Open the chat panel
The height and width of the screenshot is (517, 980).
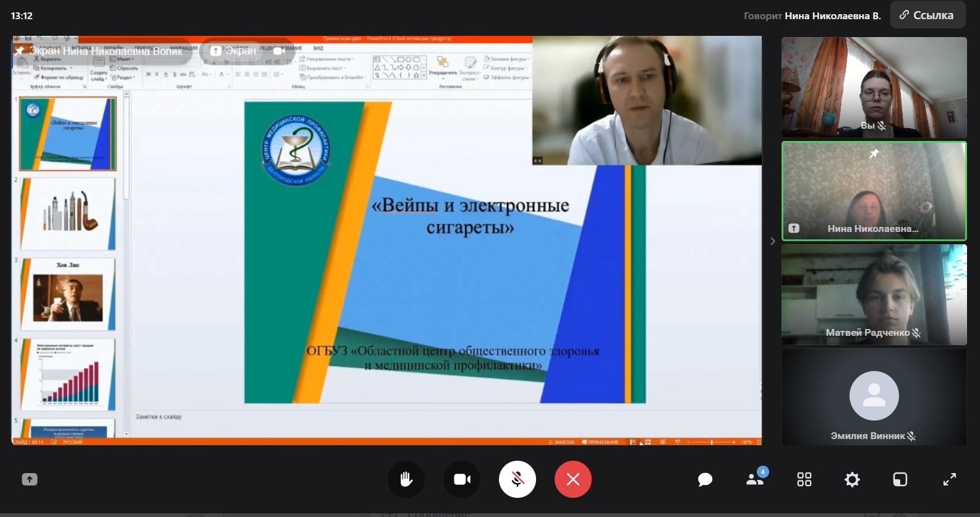705,479
